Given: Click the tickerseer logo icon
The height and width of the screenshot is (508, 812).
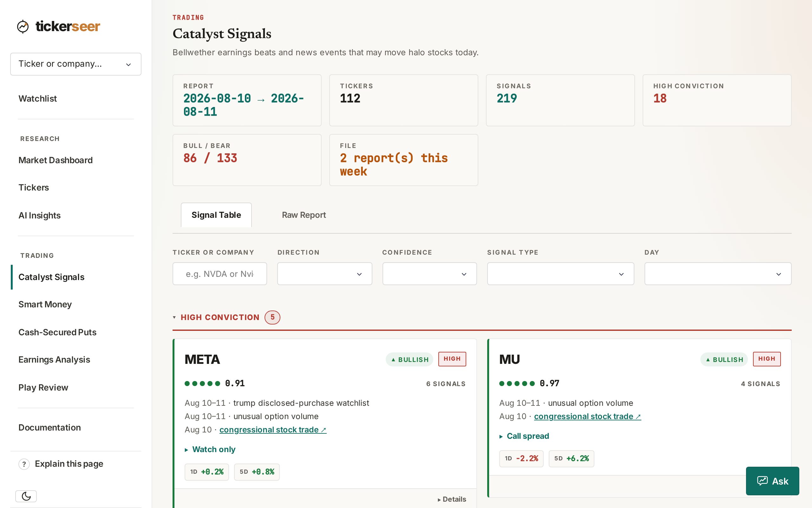Looking at the screenshot, I should click(x=23, y=27).
